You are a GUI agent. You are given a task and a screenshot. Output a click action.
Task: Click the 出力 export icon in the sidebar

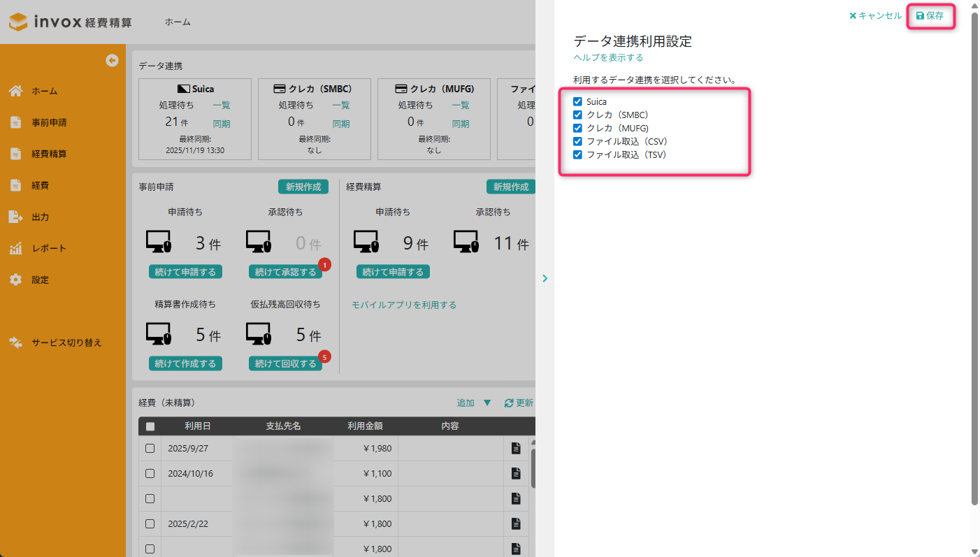[x=15, y=217]
